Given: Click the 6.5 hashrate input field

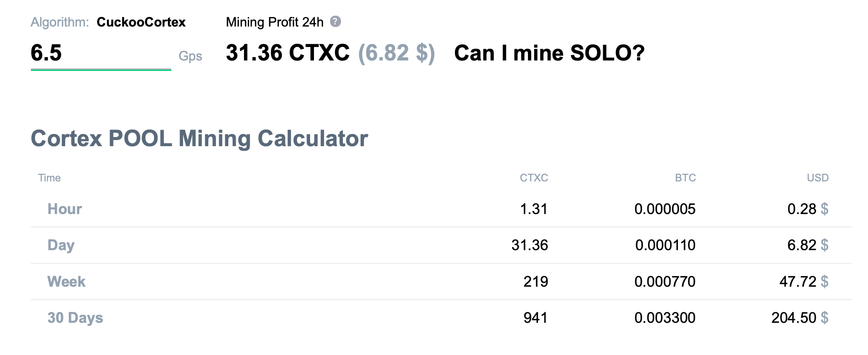Looking at the screenshot, I should [x=100, y=54].
